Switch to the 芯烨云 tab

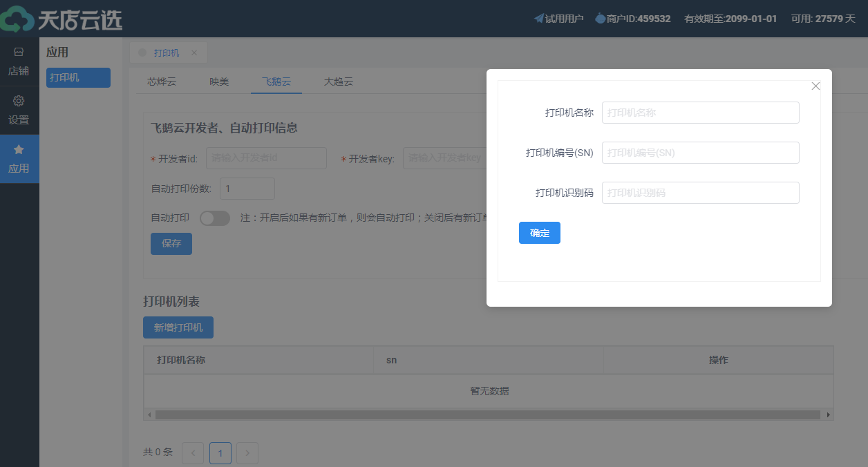click(162, 82)
